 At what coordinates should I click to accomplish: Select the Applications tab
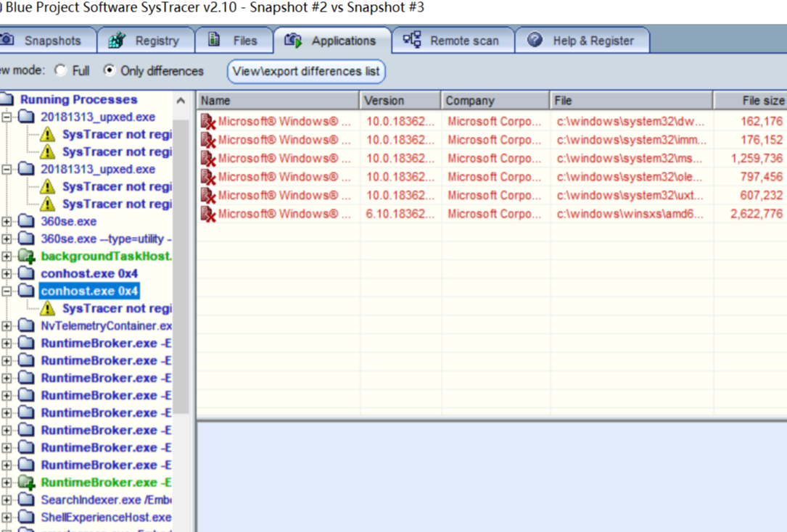pyautogui.click(x=331, y=41)
